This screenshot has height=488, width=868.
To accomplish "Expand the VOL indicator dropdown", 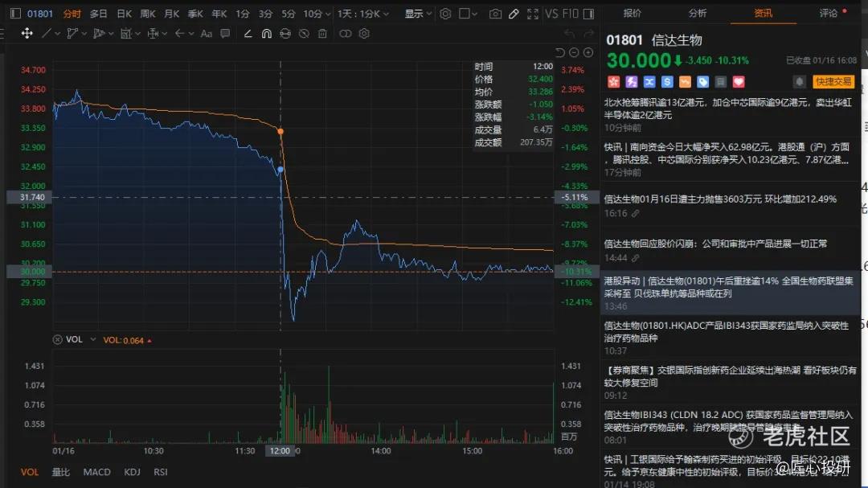I will tap(93, 339).
